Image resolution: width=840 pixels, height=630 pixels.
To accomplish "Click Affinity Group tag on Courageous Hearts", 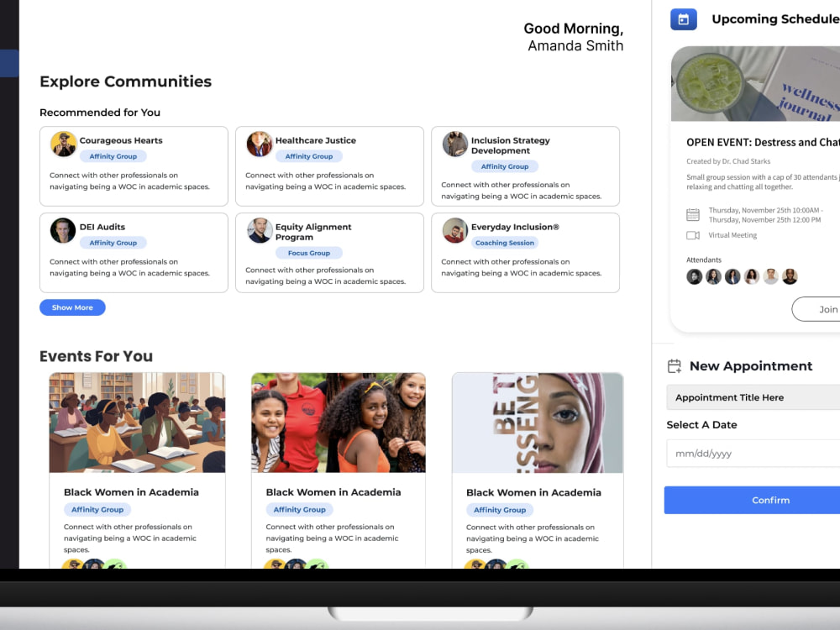I will [113, 156].
